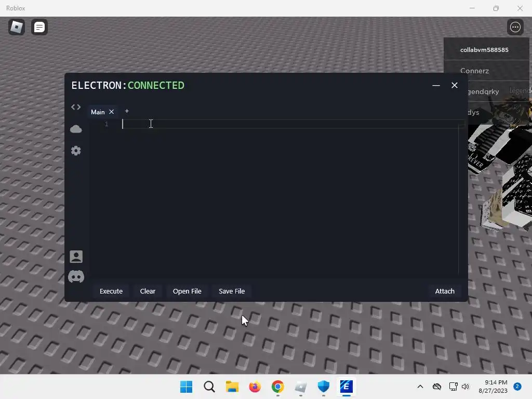Clear the script editor
This screenshot has width=532, height=399.
click(148, 291)
